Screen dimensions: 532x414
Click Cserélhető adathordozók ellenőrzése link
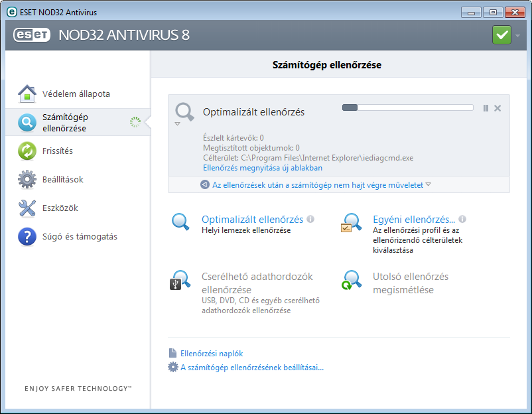(257, 283)
